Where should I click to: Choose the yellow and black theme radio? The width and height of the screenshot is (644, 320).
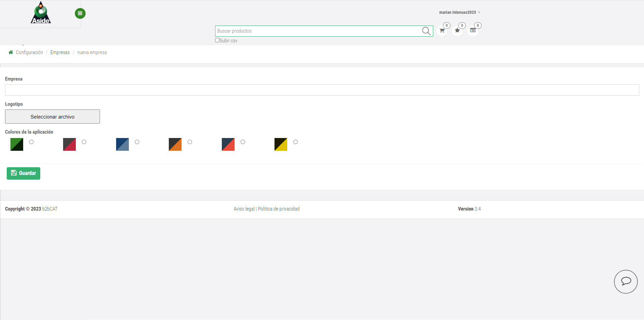[295, 142]
